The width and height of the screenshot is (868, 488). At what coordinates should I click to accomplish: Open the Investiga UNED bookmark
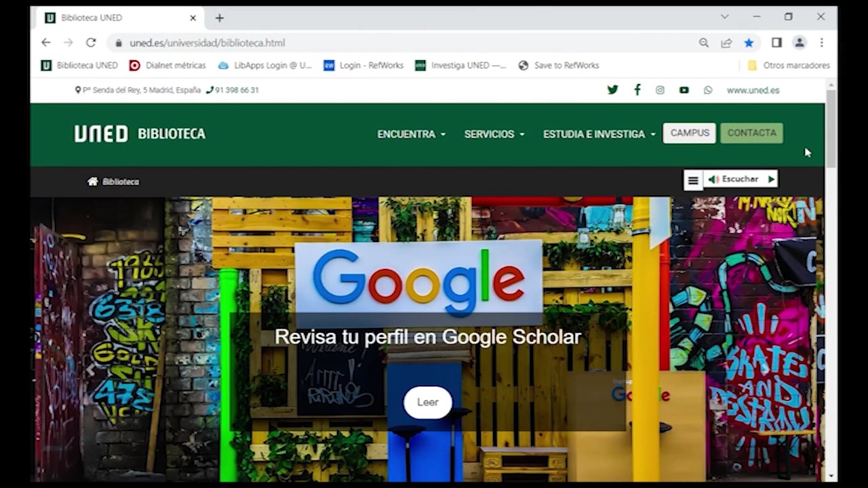click(x=461, y=66)
